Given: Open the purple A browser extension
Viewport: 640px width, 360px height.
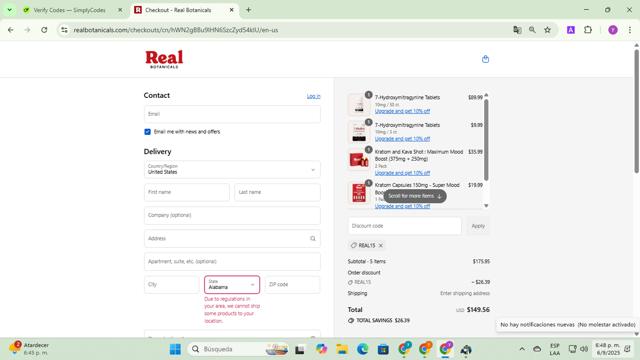Looking at the screenshot, I should pos(571,30).
